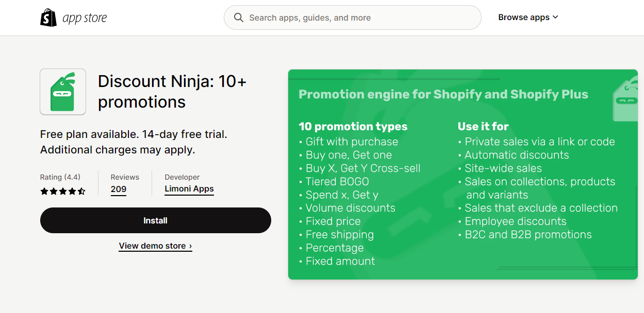Install the Discount Ninja app
Screen dimensions: 644x313
[156, 220]
